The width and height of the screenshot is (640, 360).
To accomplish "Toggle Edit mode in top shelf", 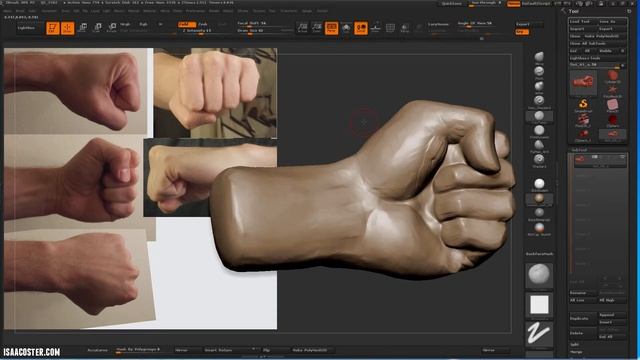I will pos(53,28).
